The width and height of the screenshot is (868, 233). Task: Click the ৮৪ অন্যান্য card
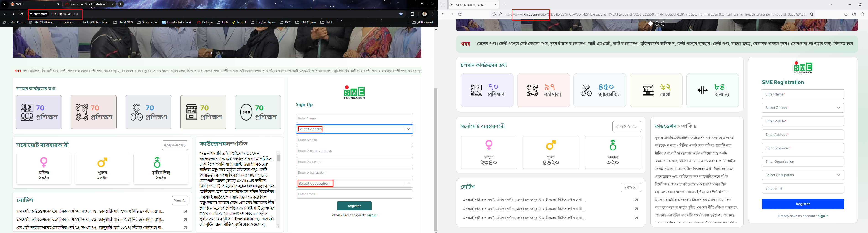click(x=713, y=90)
